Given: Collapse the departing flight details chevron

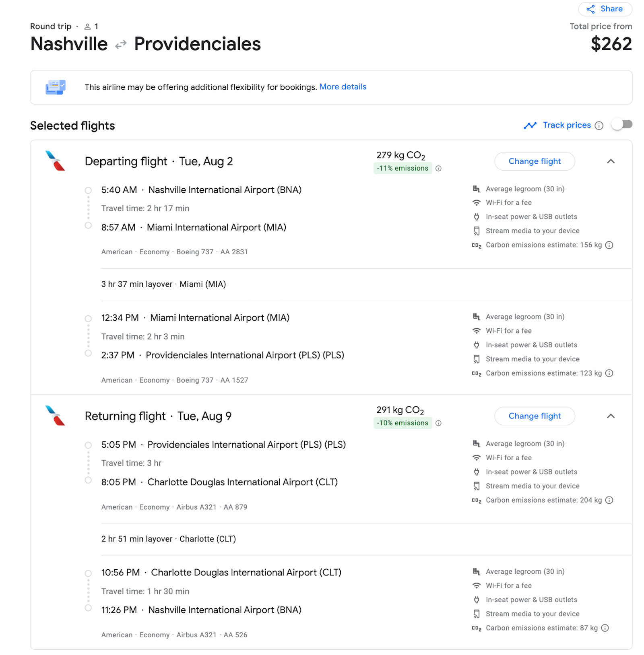Looking at the screenshot, I should coord(611,162).
